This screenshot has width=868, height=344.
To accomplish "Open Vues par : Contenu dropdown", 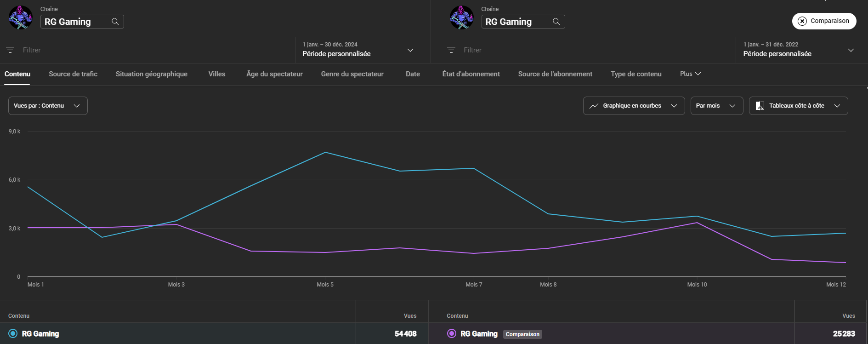I will pyautogui.click(x=48, y=106).
